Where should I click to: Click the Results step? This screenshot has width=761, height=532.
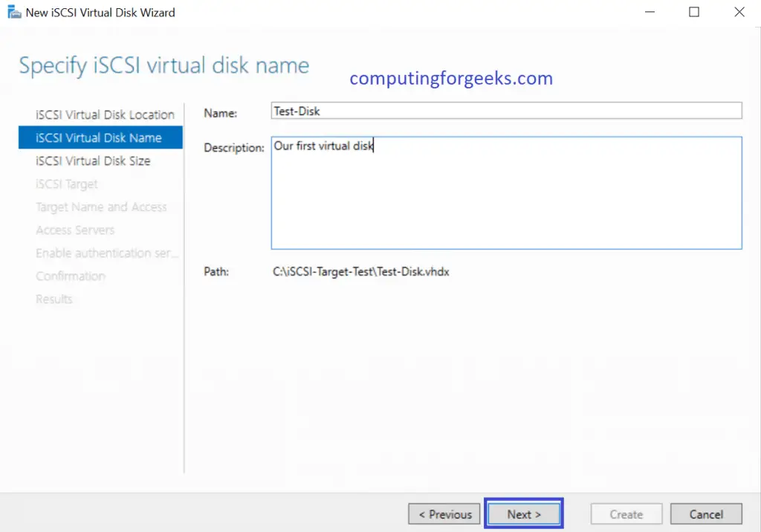pyautogui.click(x=54, y=299)
